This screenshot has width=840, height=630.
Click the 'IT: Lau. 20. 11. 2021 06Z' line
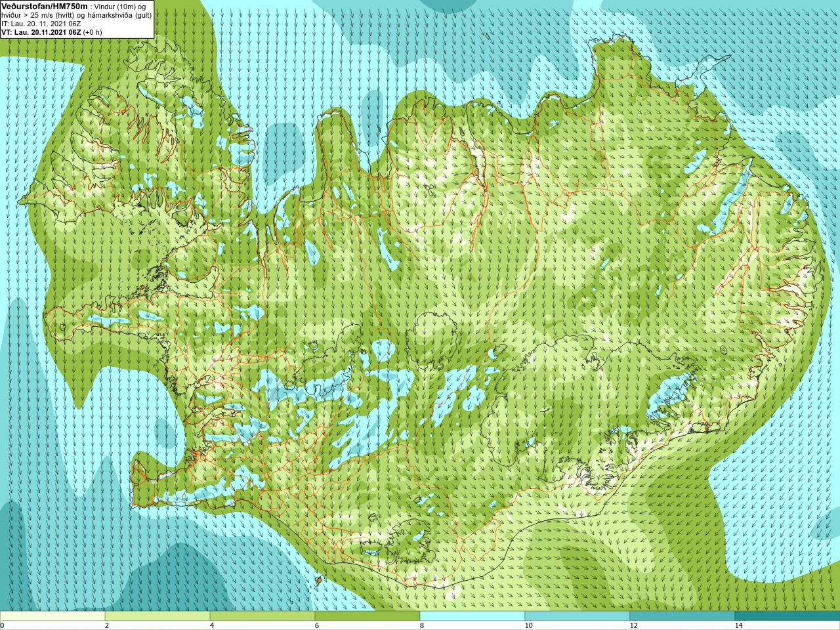(41, 23)
